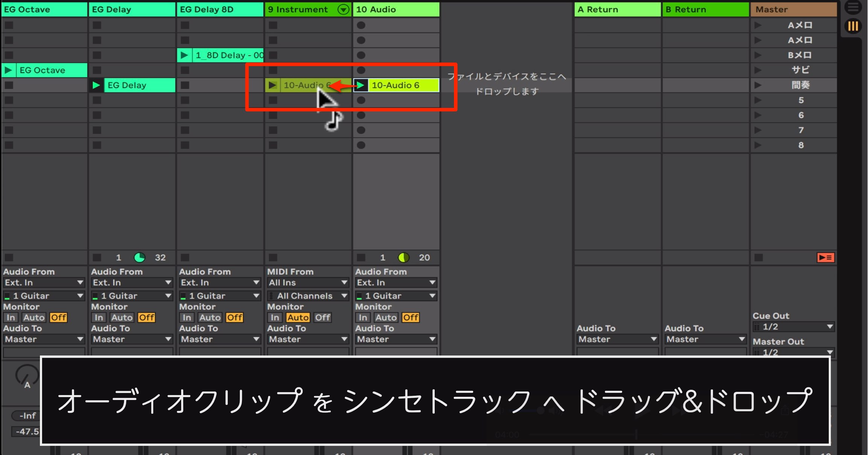The image size is (868, 455).
Task: Set 9 Instrument Monitor to Off
Action: coord(323,317)
